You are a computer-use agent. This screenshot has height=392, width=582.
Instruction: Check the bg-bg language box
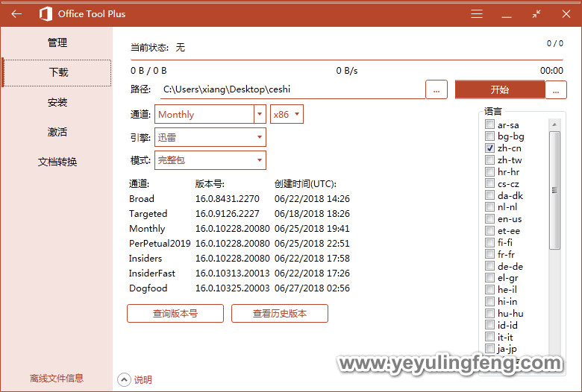click(x=489, y=136)
